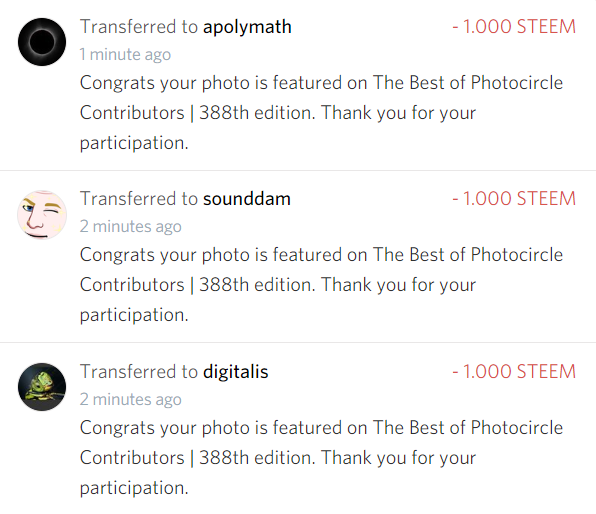The height and width of the screenshot is (514, 596).
Task: Click 'Transferred to' label in digitalis row
Action: pyautogui.click(x=139, y=371)
